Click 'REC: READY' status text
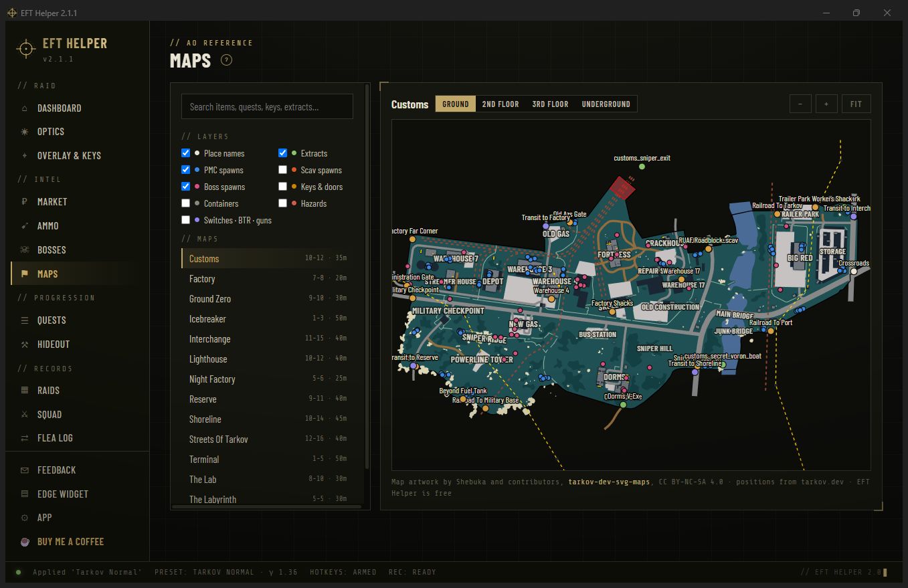This screenshot has width=908, height=588. click(x=411, y=572)
